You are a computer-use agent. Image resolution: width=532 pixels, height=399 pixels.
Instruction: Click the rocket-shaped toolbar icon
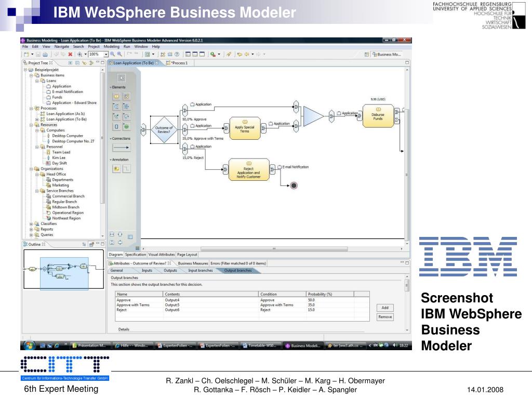pyautogui.click(x=229, y=54)
